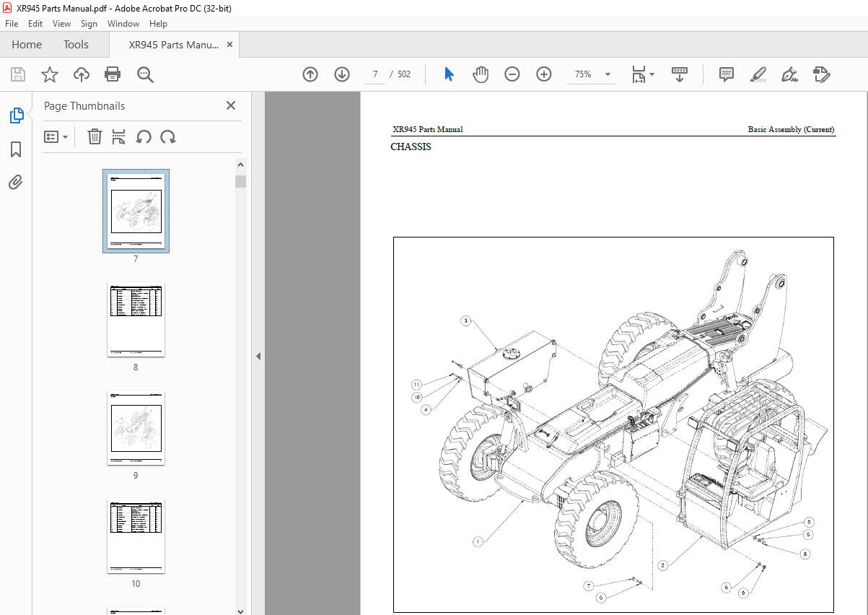Close the Page Thumbnails panel
The image size is (868, 615).
coord(231,105)
